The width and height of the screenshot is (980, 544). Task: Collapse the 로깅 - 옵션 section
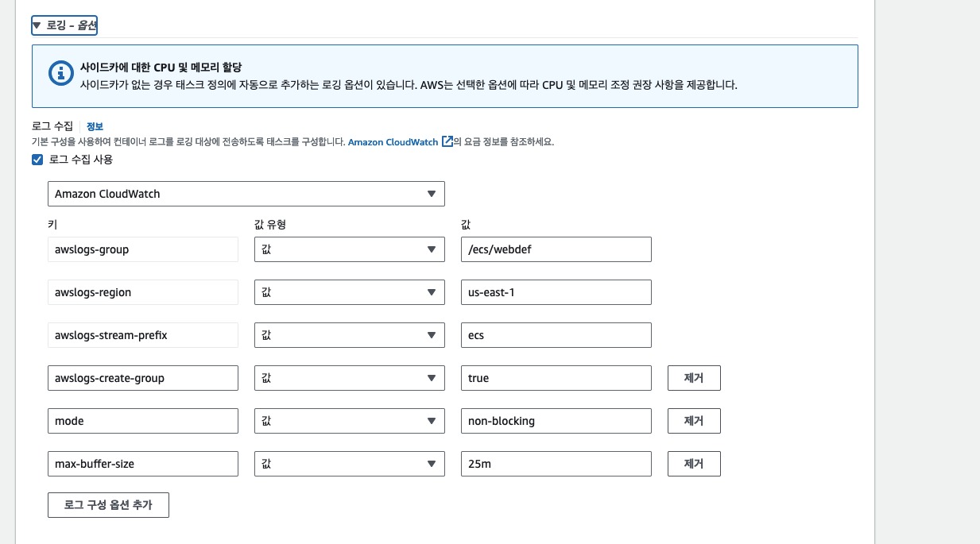tap(64, 25)
